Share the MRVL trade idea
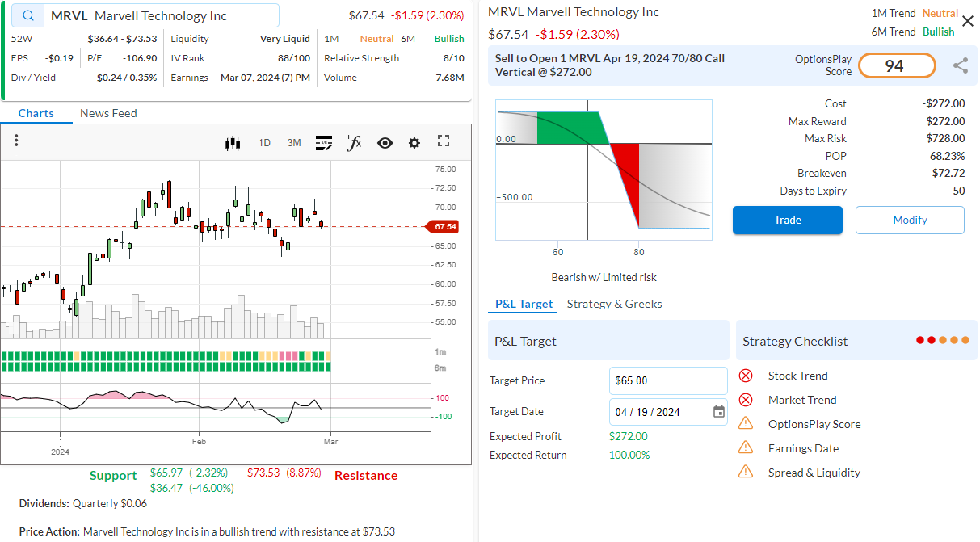The height and width of the screenshot is (542, 980). [x=961, y=66]
